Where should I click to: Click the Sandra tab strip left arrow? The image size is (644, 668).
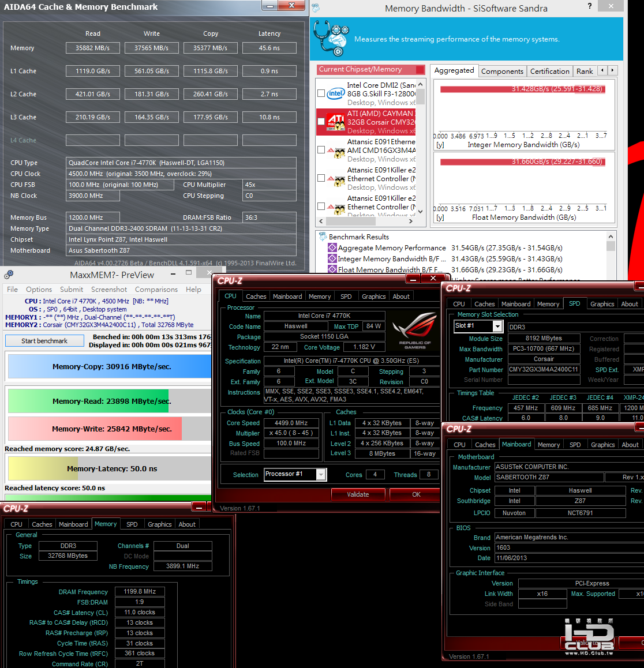(602, 70)
